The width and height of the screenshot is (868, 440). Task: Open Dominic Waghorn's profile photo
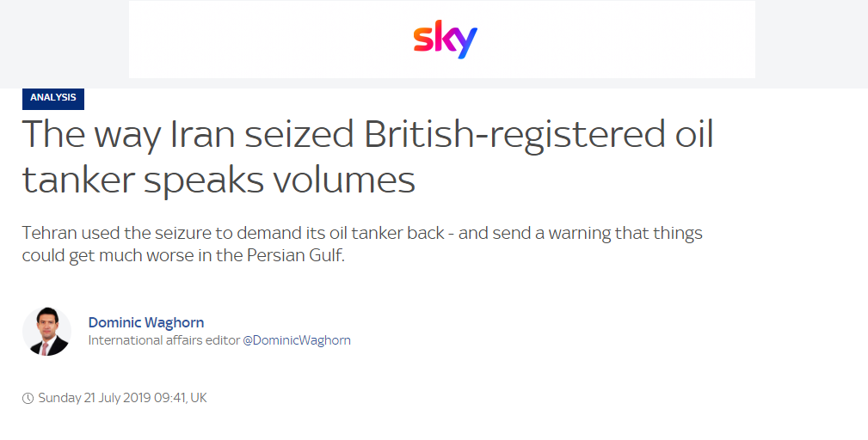click(46, 331)
